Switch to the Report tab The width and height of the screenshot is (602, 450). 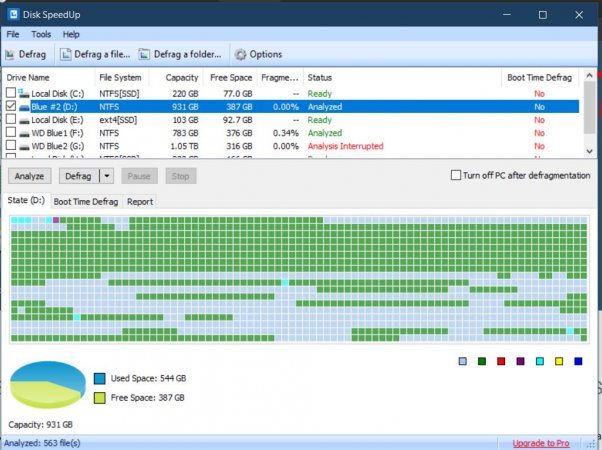coord(140,202)
